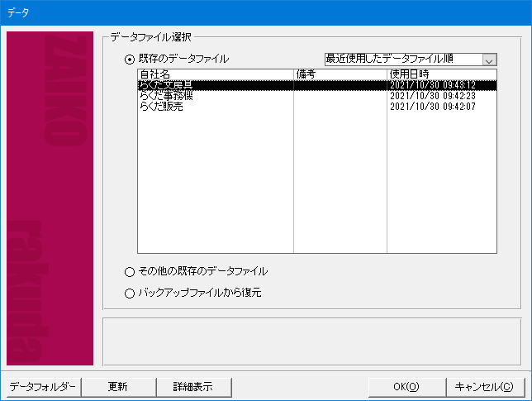Click the 詳細表示 button
This screenshot has width=532, height=401.
click(194, 387)
